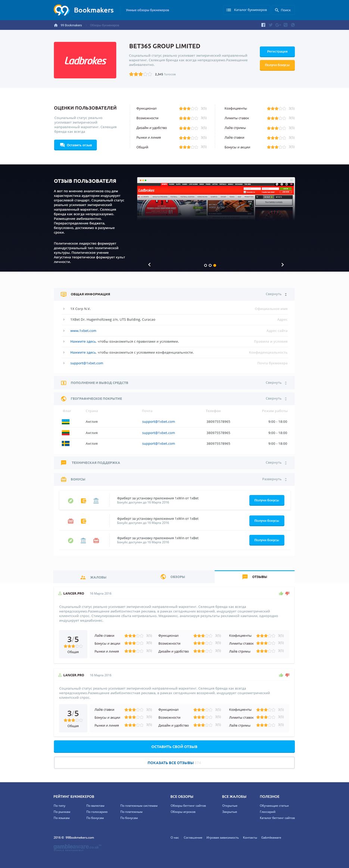Click the Коэфициенты star rating
The image size is (349, 868).
coord(277,109)
